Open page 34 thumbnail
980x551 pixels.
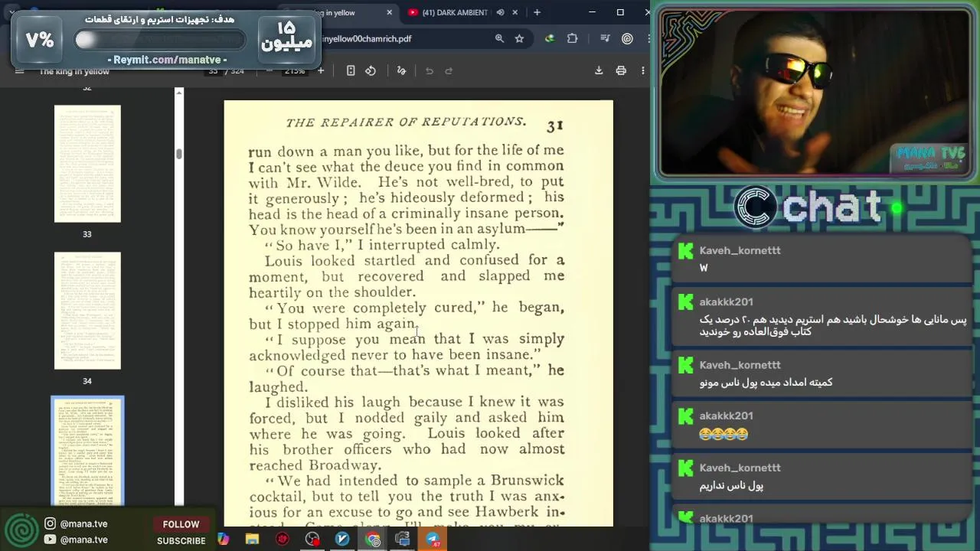click(x=87, y=311)
